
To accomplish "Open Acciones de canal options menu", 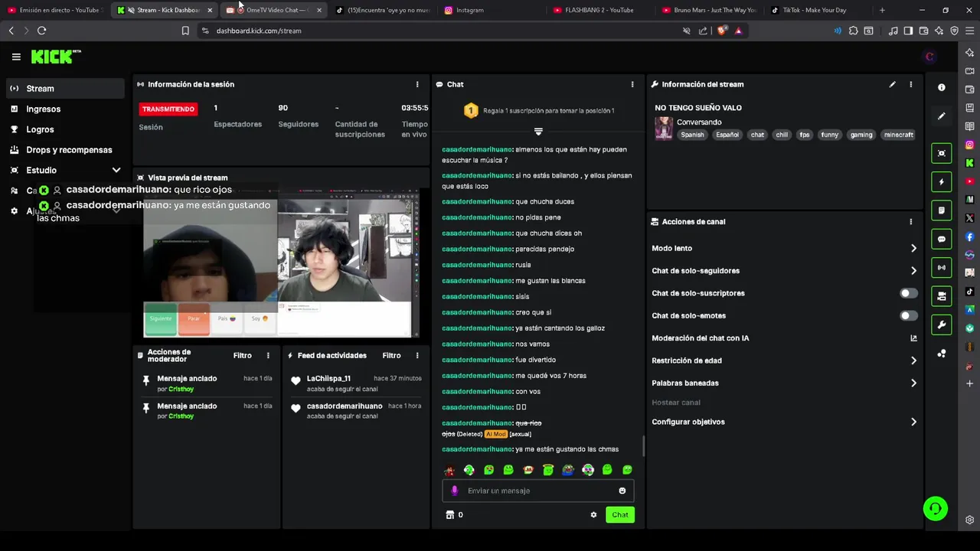I will point(911,222).
